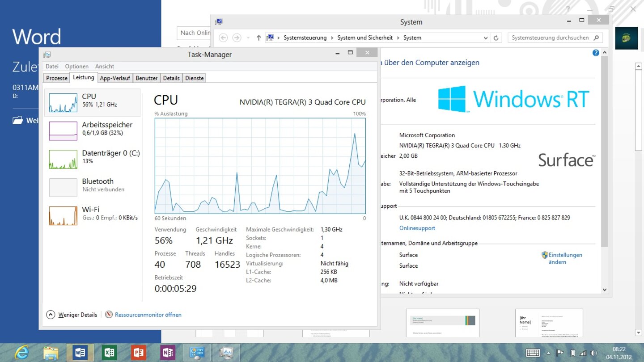Viewport: 644px width, 362px height.
Task: Click the Word help question mark
Action: pos(568,8)
